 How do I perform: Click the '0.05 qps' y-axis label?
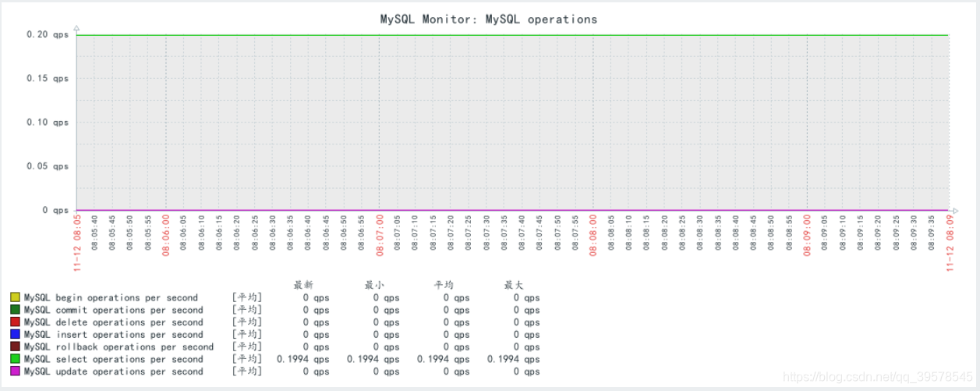click(x=48, y=166)
